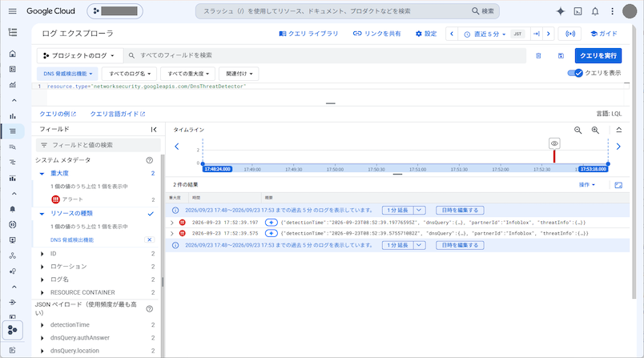Screen dimensions: 644x358
Task: Collapse the severity field group
Action: point(42,174)
